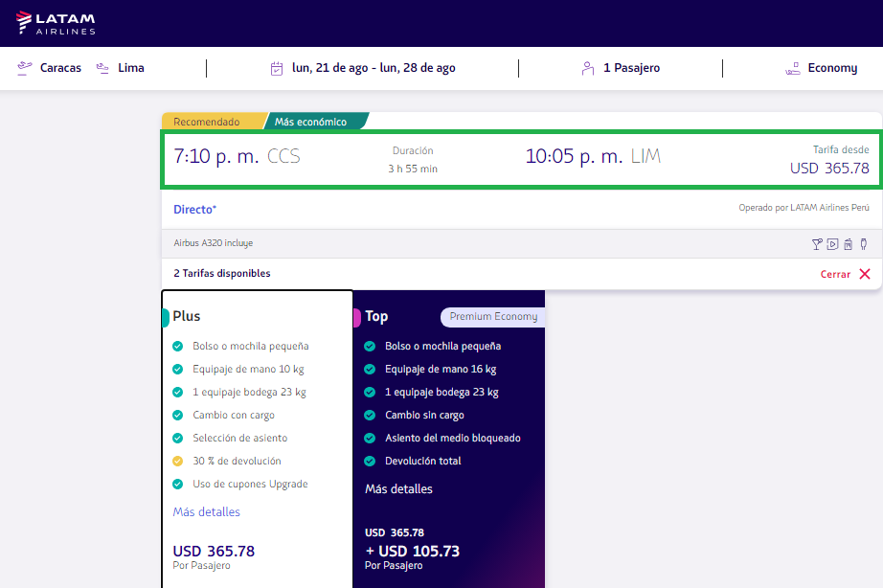The width and height of the screenshot is (883, 588).
Task: Click the 2 Tarifas disponibles label
Action: tap(222, 273)
